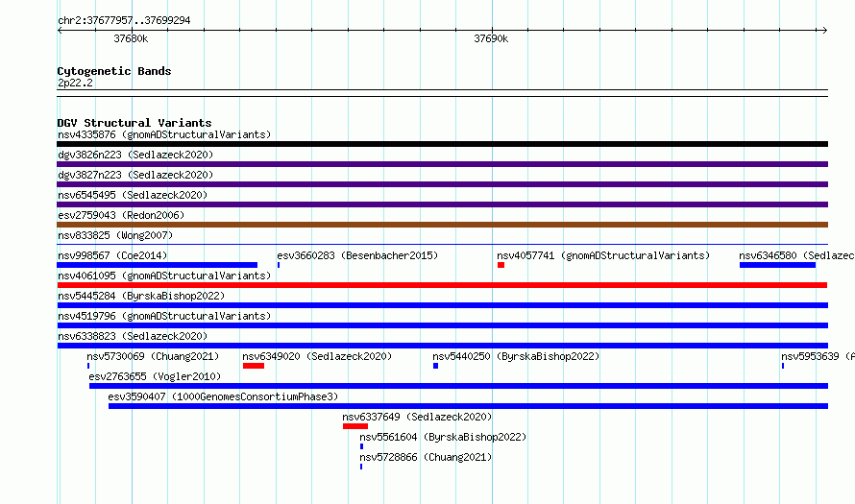Click the blue esv2763655 variant bar
Screen dimensions: 855x504
tap(458, 386)
